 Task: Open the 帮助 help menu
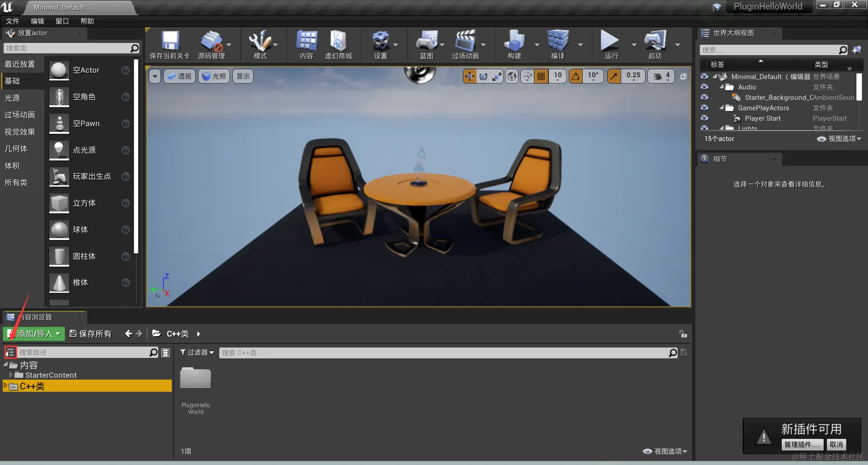point(87,21)
